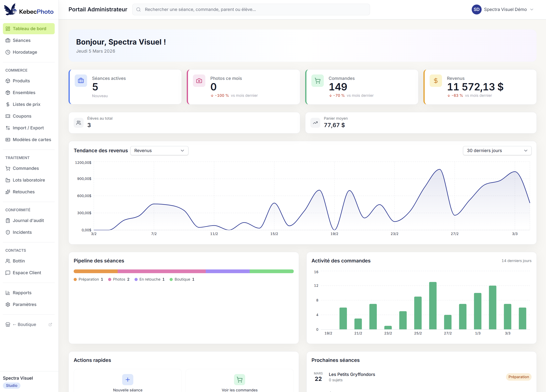Open the Revenus metric dropdown
This screenshot has width=546, height=392.
(159, 150)
